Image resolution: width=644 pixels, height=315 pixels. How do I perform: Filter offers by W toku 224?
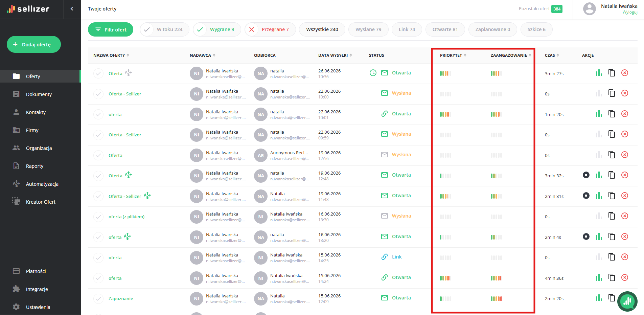click(164, 29)
